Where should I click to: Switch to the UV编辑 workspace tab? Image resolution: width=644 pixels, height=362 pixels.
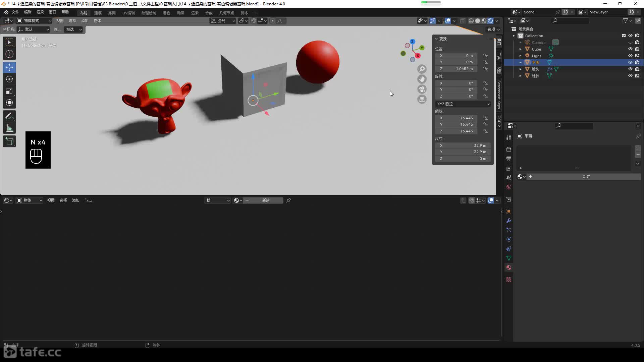pyautogui.click(x=128, y=13)
